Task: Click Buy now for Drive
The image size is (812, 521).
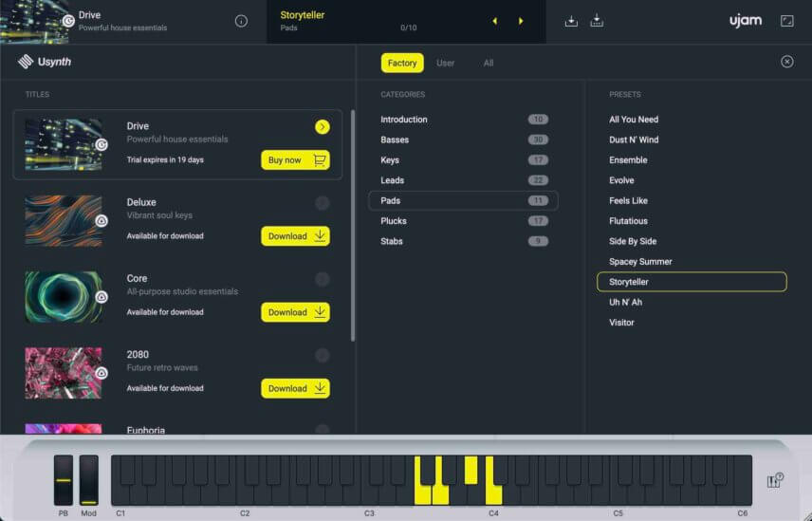Action: pyautogui.click(x=295, y=160)
